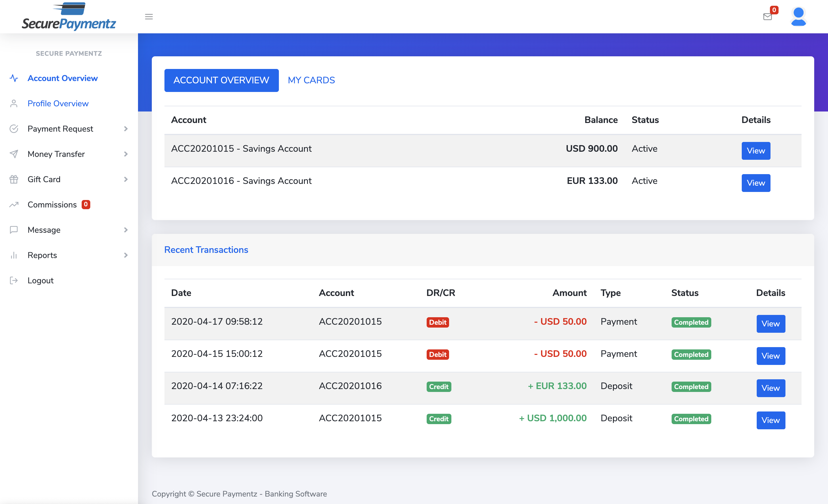
Task: Open Account Overview in the sidebar
Action: click(x=62, y=78)
